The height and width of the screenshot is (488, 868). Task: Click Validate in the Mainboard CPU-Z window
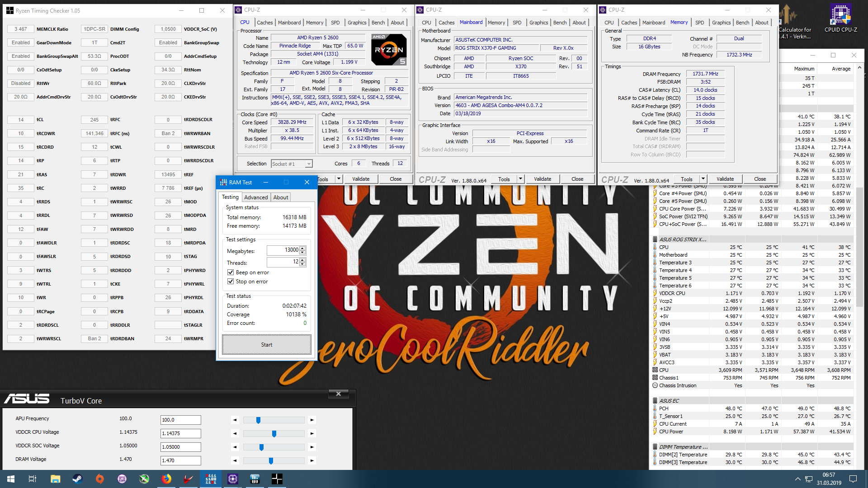542,179
